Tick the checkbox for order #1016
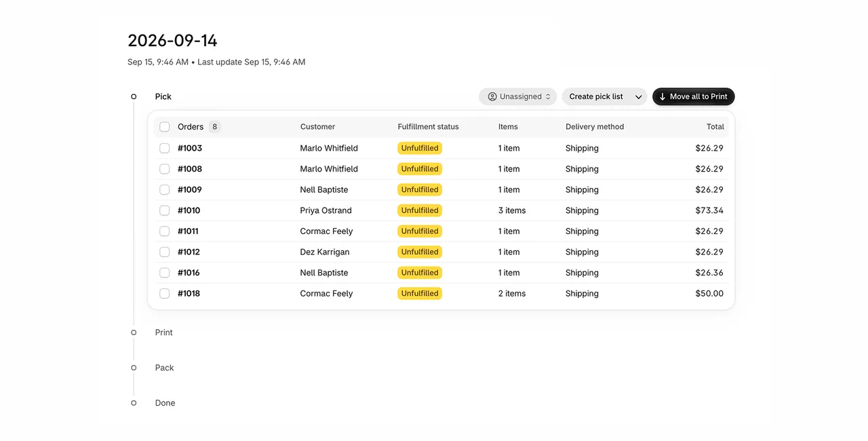Screen dimensions: 868x441 click(165, 273)
